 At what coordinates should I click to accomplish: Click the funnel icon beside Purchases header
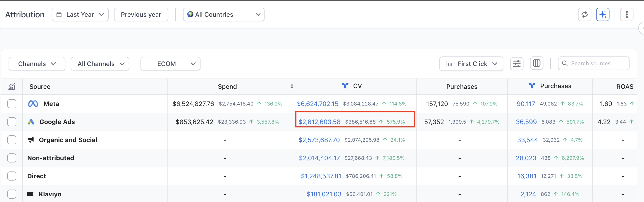[x=532, y=86]
